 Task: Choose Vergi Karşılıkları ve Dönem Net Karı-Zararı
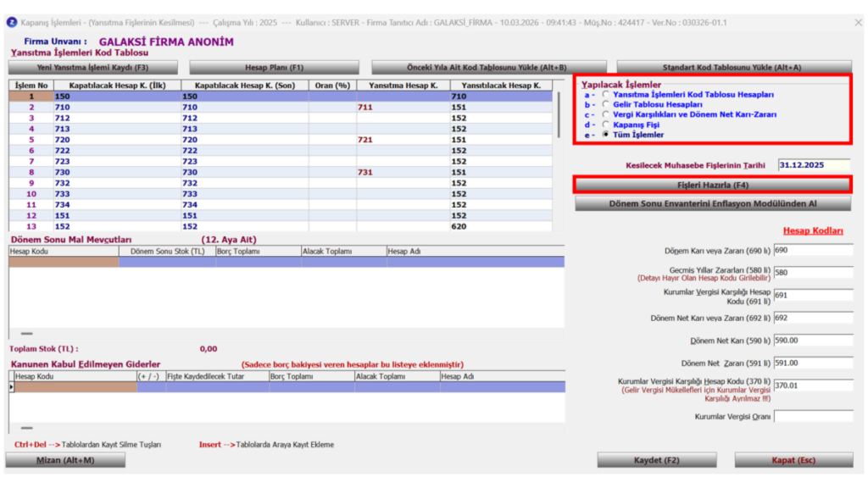[x=605, y=114]
